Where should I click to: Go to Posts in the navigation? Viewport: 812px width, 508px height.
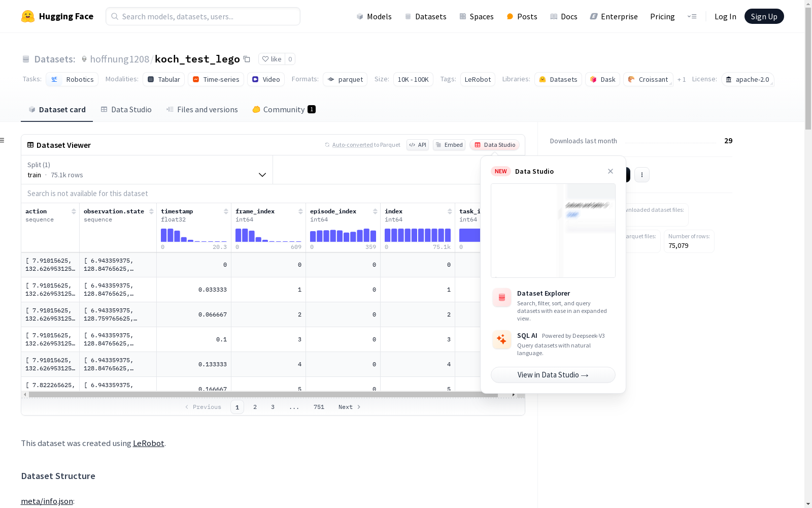tap(522, 16)
